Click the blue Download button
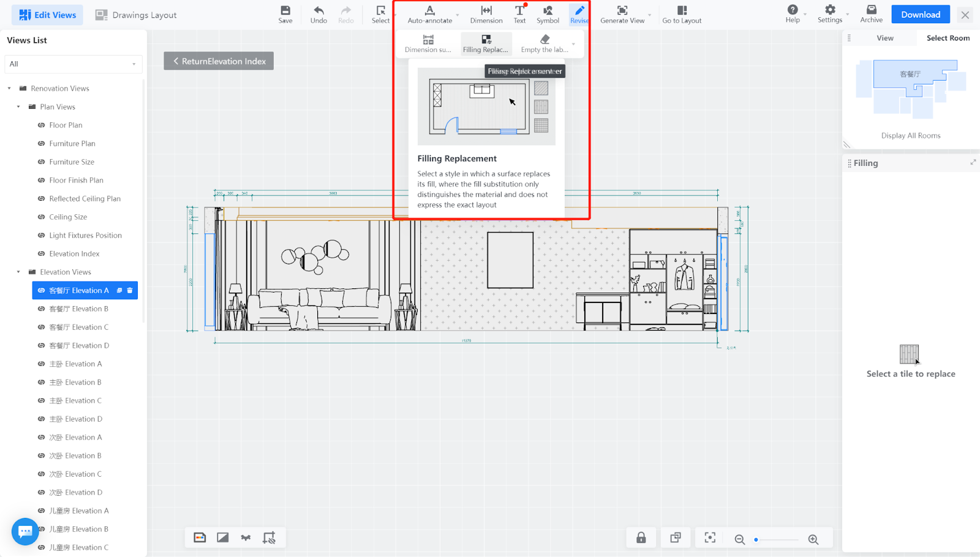 920,15
